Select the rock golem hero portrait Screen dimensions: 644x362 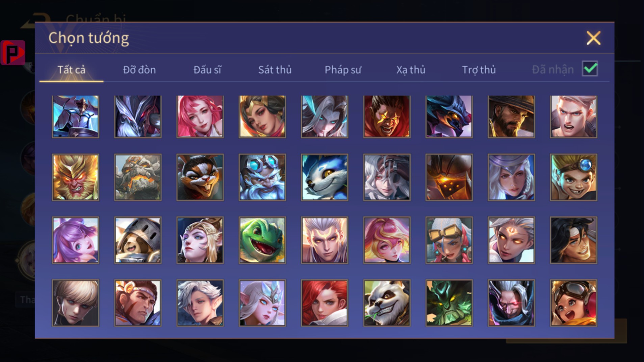pyautogui.click(x=138, y=177)
